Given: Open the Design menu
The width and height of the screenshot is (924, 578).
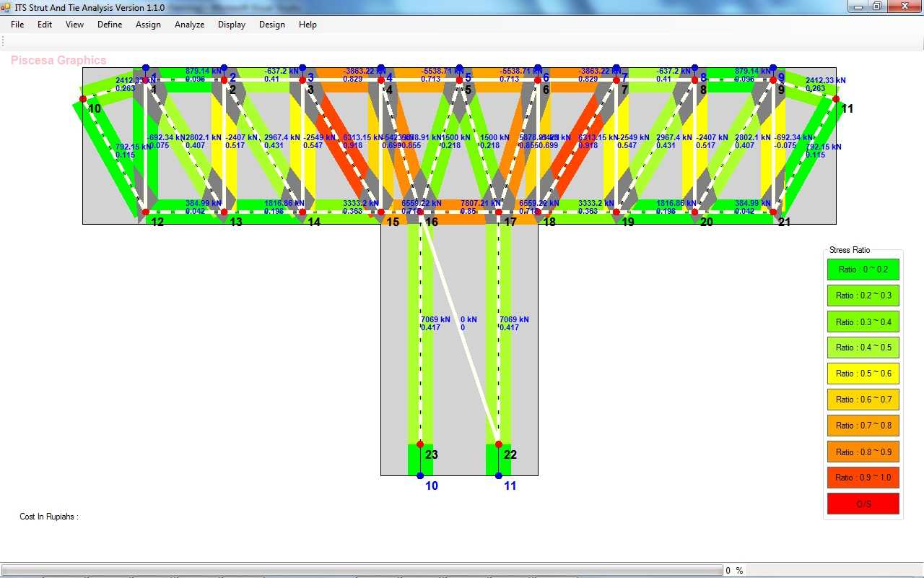Looking at the screenshot, I should (x=272, y=25).
